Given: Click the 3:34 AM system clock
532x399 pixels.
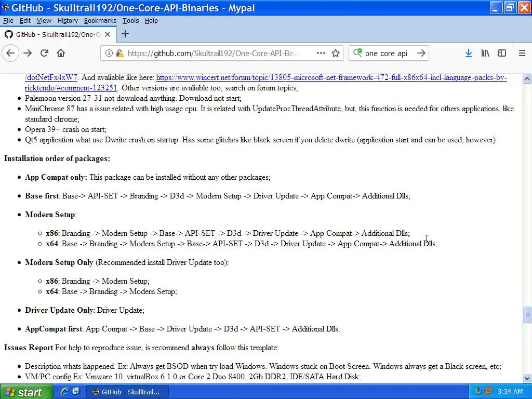Looking at the screenshot, I should click(510, 392).
